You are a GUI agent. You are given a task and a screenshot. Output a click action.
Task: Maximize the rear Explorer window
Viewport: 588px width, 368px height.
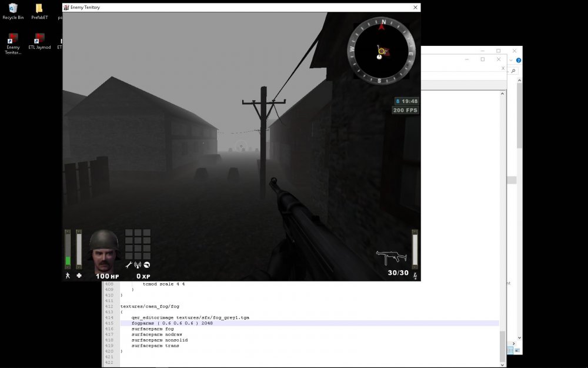(x=499, y=51)
